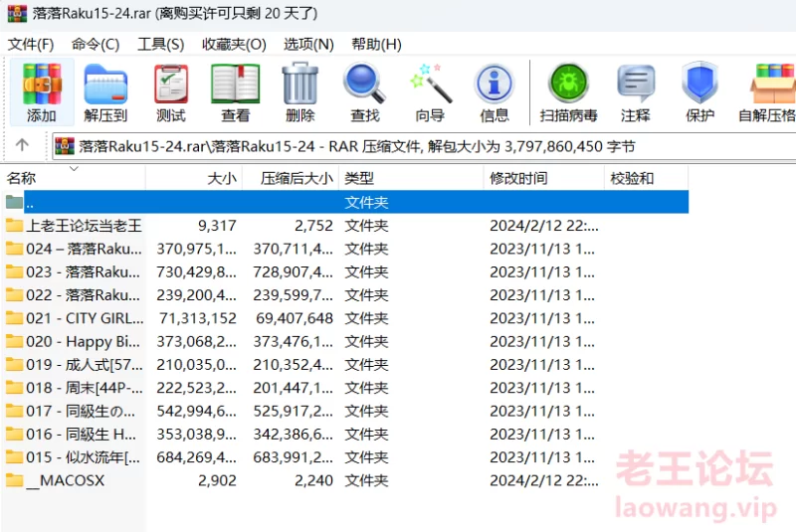Click the 添加 (Add) toolbar icon
Screen dimensions: 796x532
(42, 91)
